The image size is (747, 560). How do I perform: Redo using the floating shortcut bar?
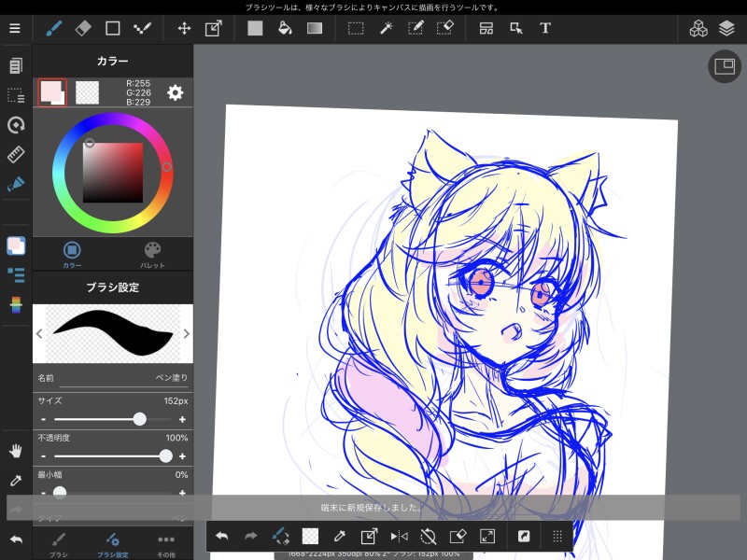point(250,536)
